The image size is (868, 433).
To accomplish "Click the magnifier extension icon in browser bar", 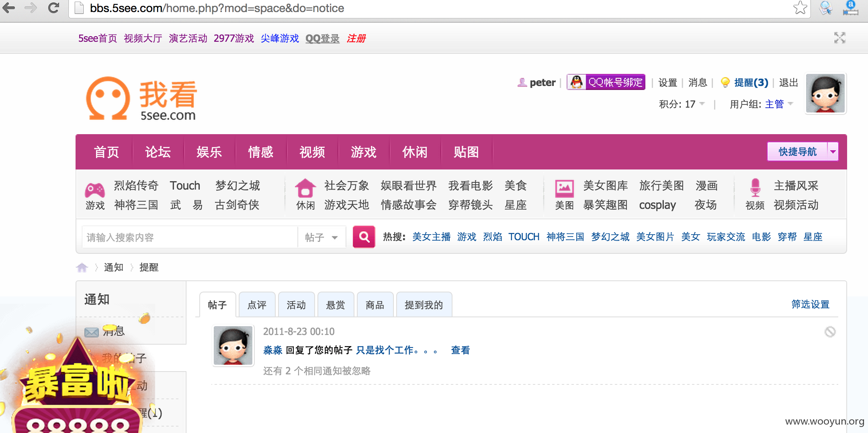I will point(826,8).
